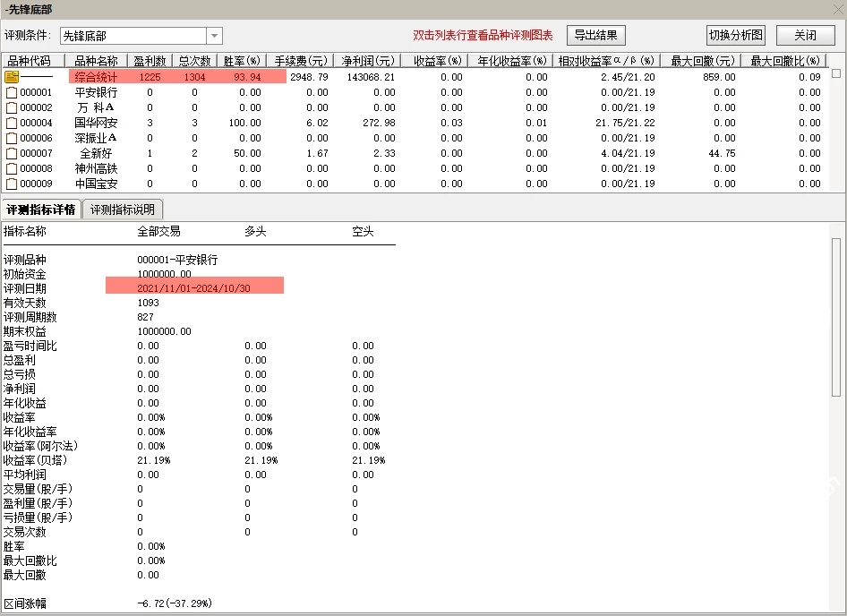The image size is (847, 616).
Task: Select the 深振业A row
Action: pyautogui.click(x=415, y=138)
